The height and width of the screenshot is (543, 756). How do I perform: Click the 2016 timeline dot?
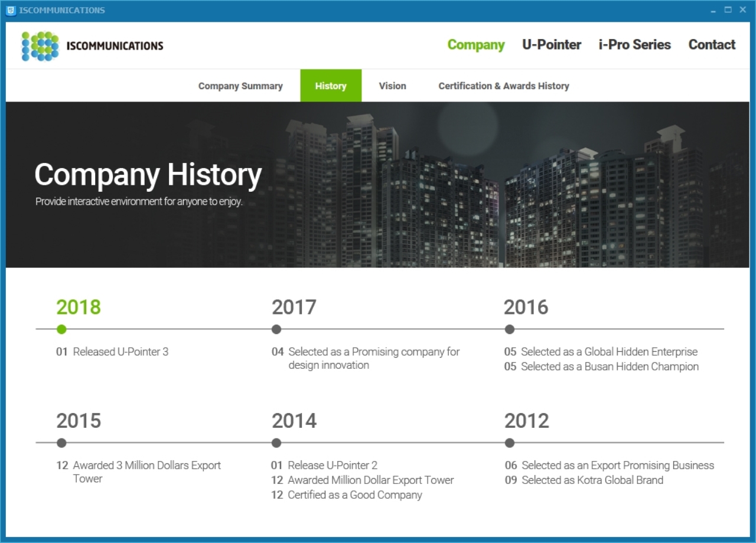pos(510,329)
